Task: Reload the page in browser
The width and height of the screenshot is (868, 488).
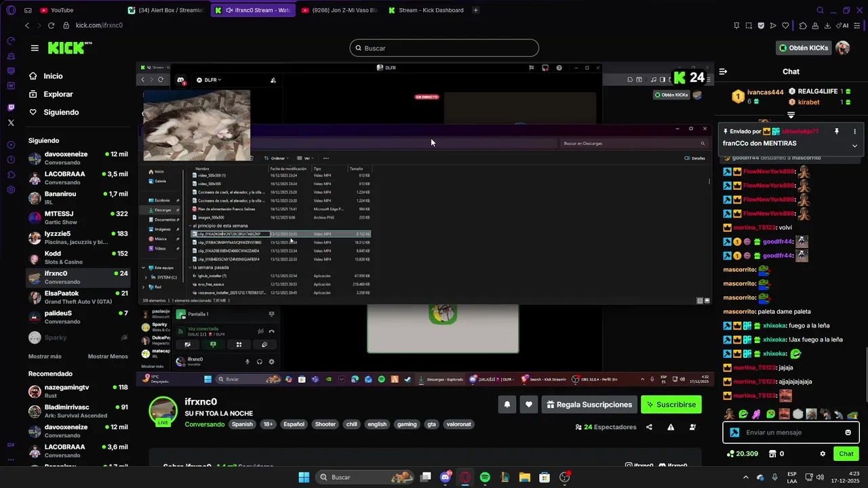Action: [51, 25]
